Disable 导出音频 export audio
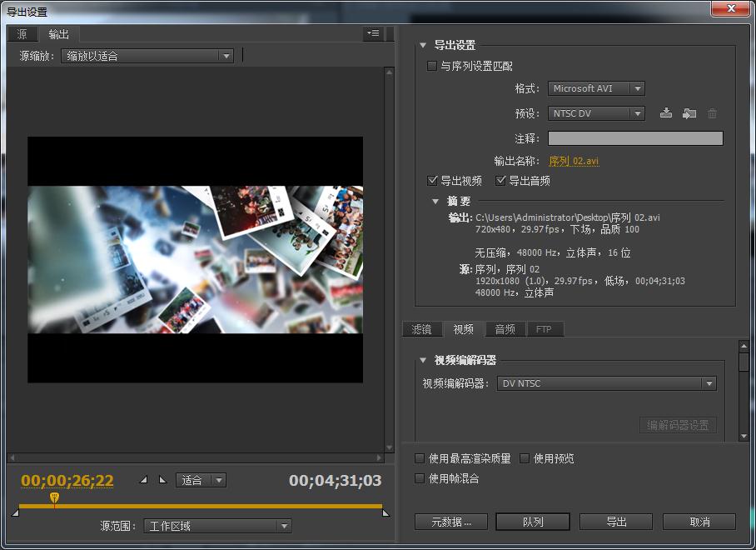This screenshot has width=756, height=550. (500, 180)
